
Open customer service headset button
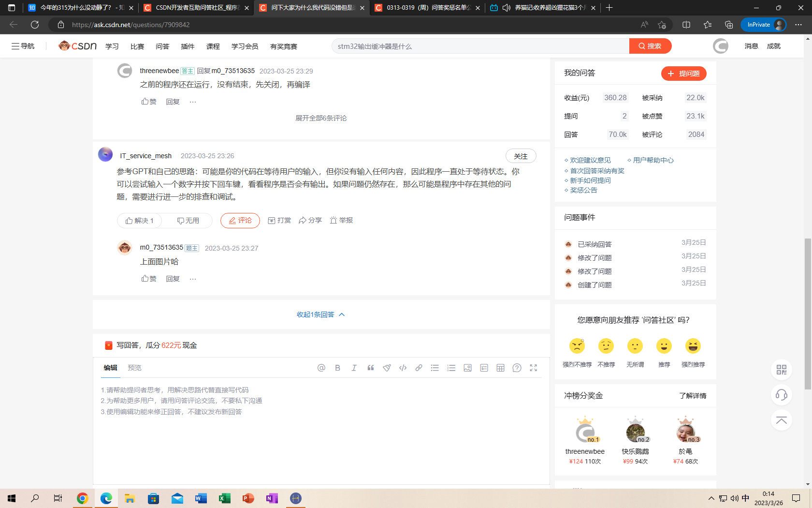click(782, 395)
